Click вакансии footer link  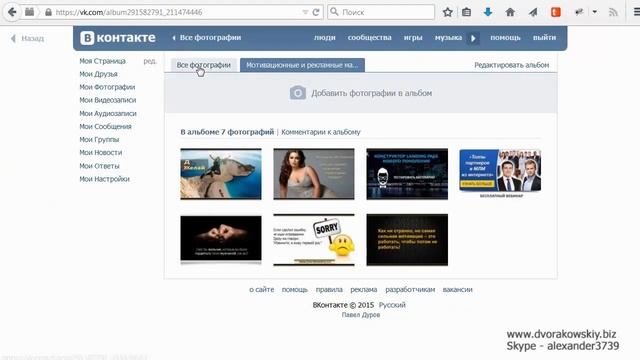tap(458, 289)
